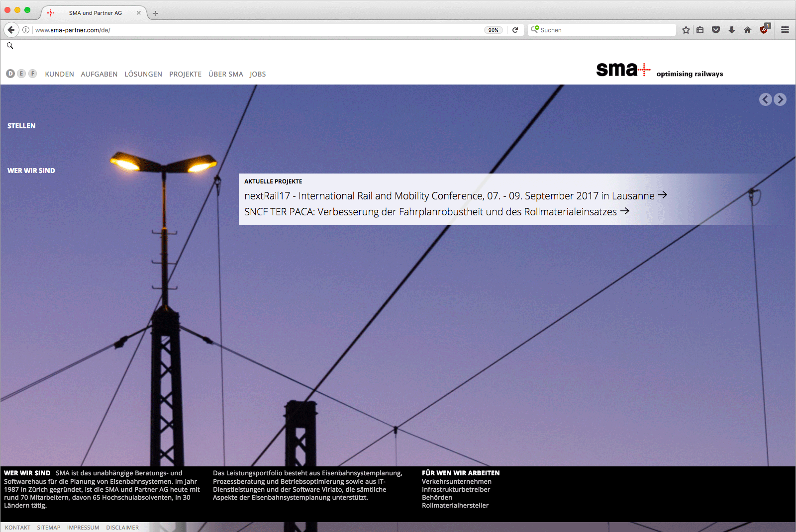Click the AKTUELLE PROJEKTE heading
Viewport: 796px width, 532px height.
[x=273, y=181]
